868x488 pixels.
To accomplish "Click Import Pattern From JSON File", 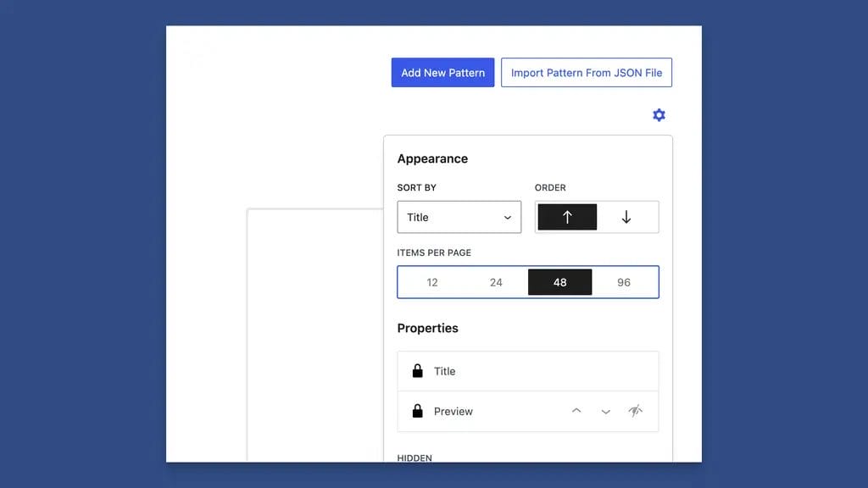I will pyautogui.click(x=587, y=72).
